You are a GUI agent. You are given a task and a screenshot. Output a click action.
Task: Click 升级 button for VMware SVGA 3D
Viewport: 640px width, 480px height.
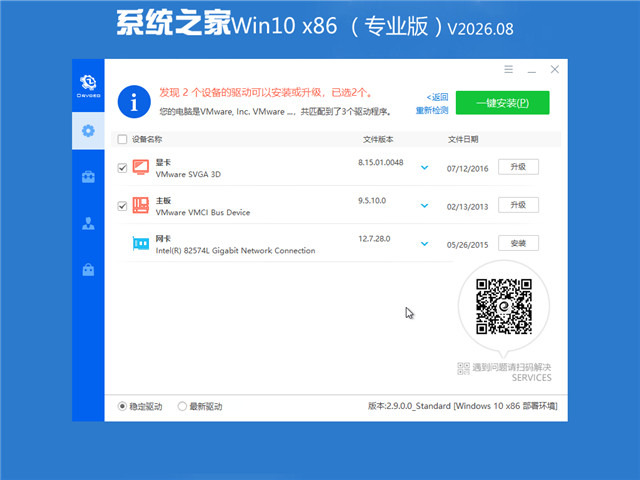pyautogui.click(x=518, y=167)
